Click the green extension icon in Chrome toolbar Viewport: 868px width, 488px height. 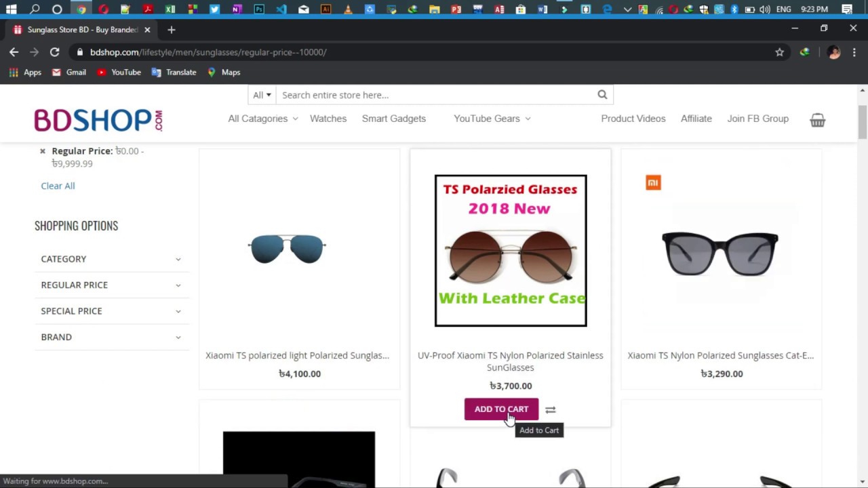[x=805, y=52]
